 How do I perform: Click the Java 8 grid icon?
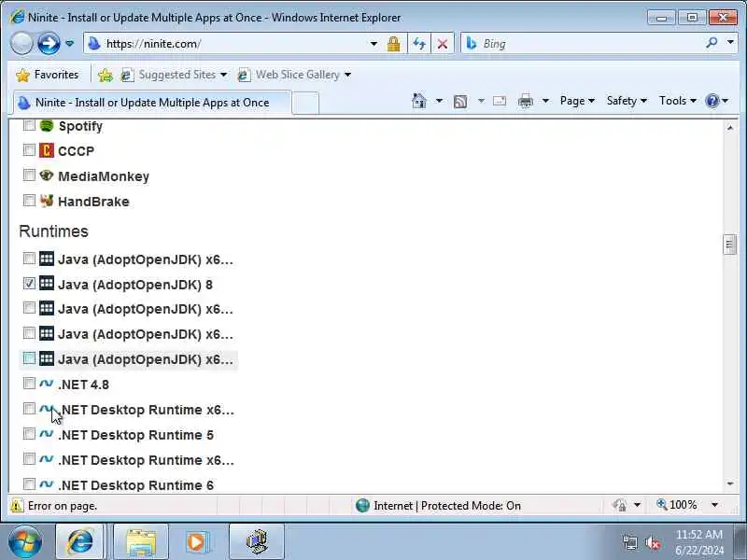(46, 284)
